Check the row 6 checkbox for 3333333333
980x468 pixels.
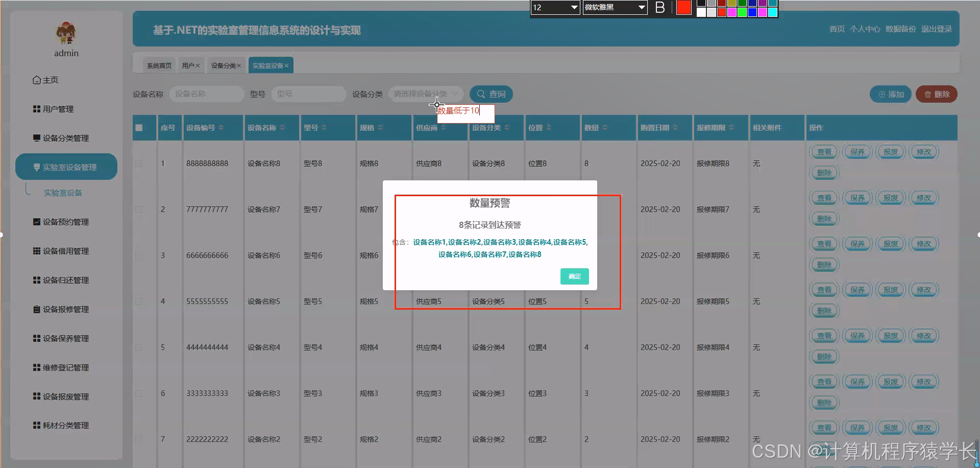139,393
